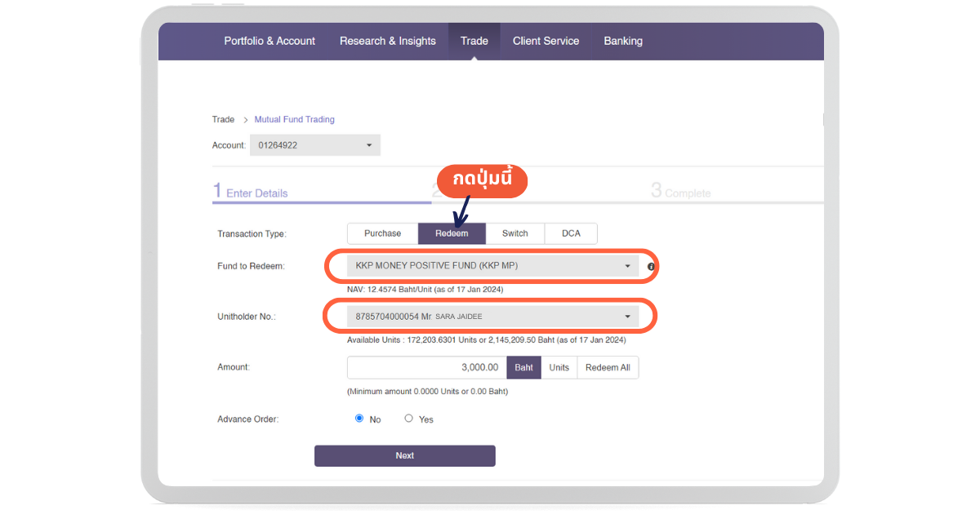Choose Purchase transaction type
The width and height of the screenshot is (980, 514).
pos(382,233)
